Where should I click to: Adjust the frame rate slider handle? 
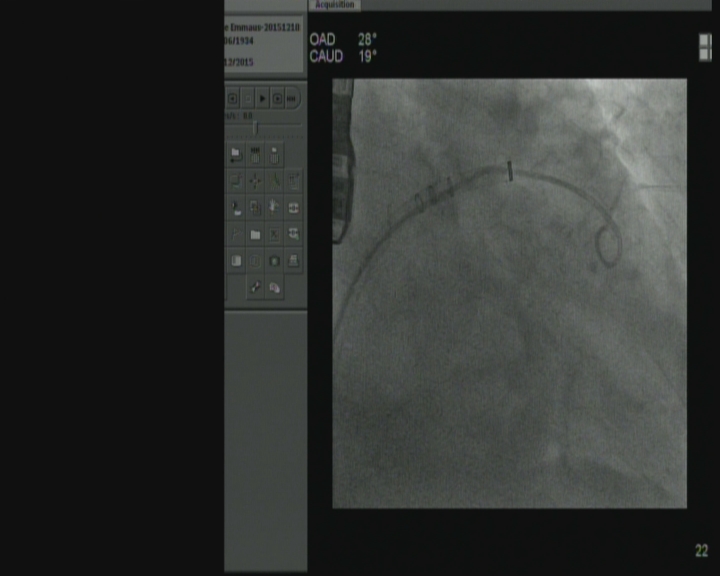pyautogui.click(x=255, y=128)
